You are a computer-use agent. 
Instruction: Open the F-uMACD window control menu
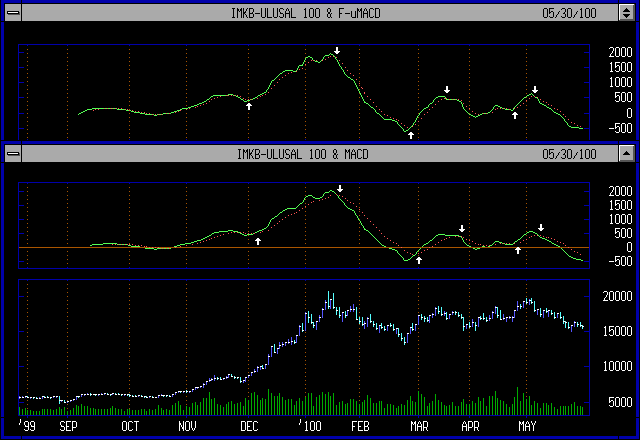coord(12,13)
